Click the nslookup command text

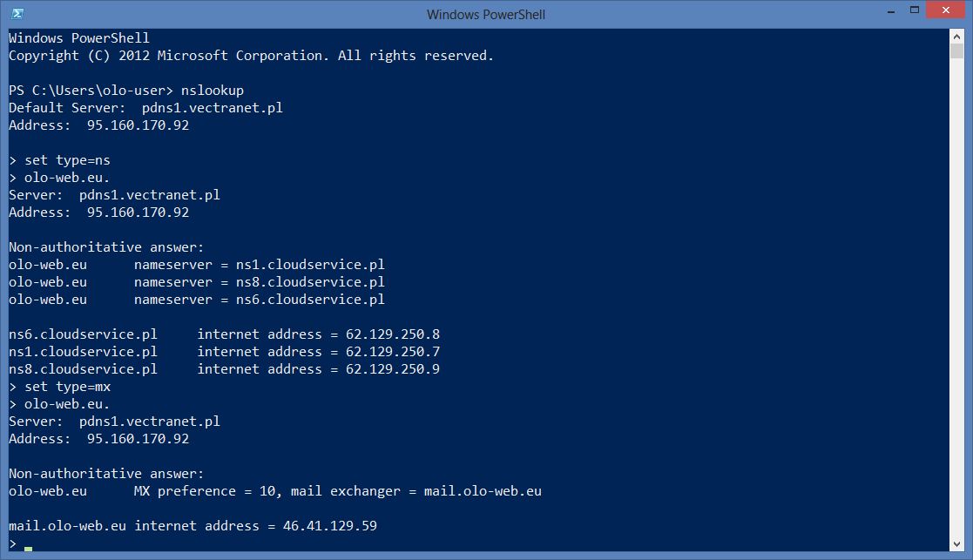pyautogui.click(x=213, y=91)
